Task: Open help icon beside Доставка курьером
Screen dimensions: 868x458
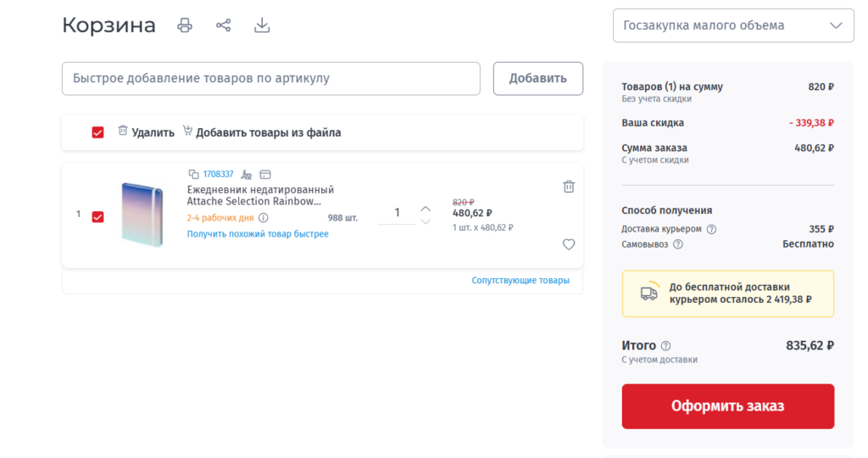Action: point(712,229)
